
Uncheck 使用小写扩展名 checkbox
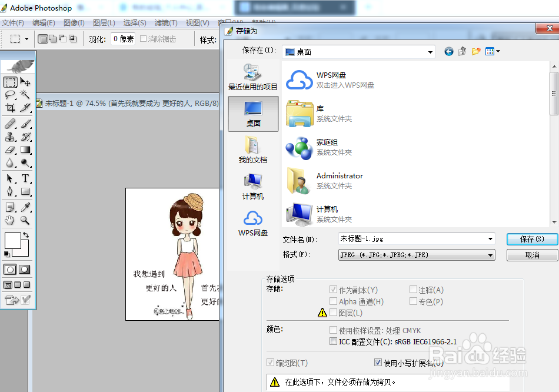click(378, 363)
